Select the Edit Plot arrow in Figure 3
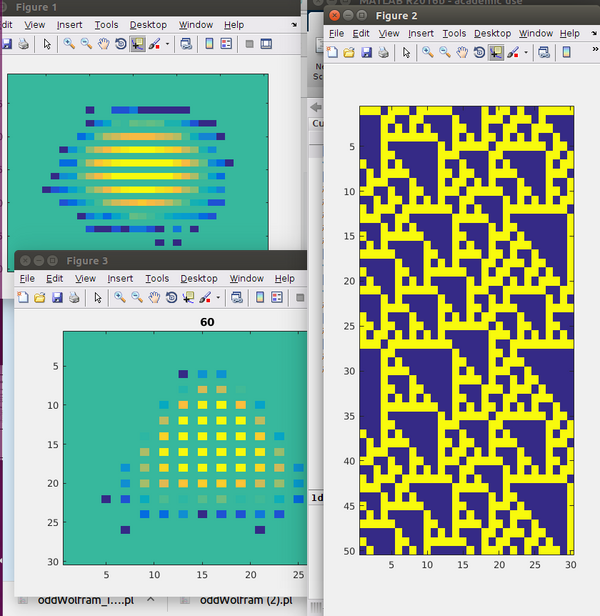 (98, 297)
